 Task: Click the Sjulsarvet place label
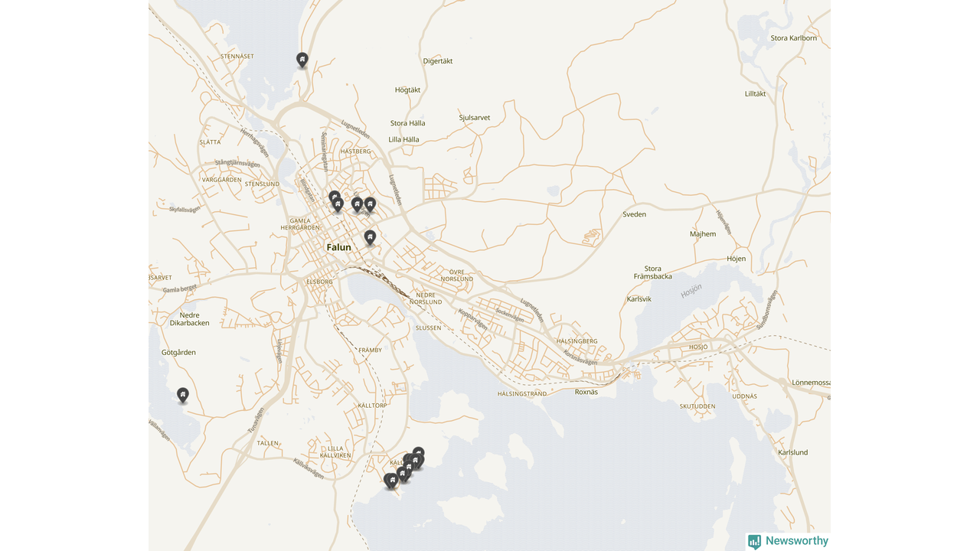pos(475,118)
